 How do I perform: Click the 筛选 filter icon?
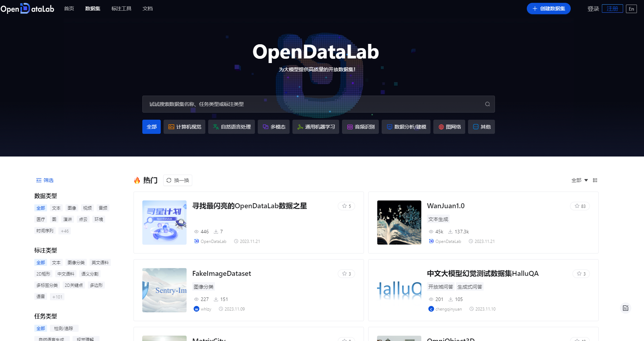[x=39, y=180]
